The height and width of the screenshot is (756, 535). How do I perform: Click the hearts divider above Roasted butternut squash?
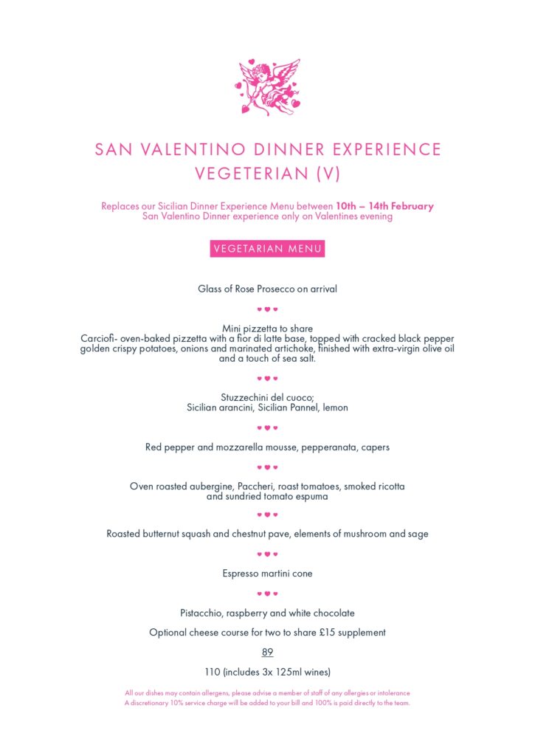click(x=267, y=515)
